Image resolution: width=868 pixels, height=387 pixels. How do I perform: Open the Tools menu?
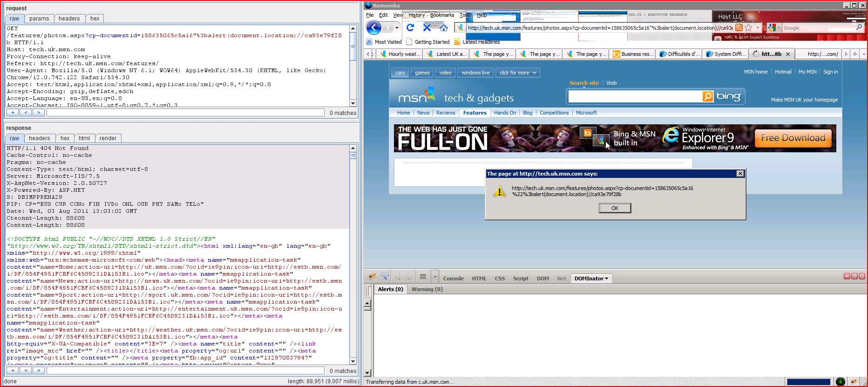pos(466,15)
